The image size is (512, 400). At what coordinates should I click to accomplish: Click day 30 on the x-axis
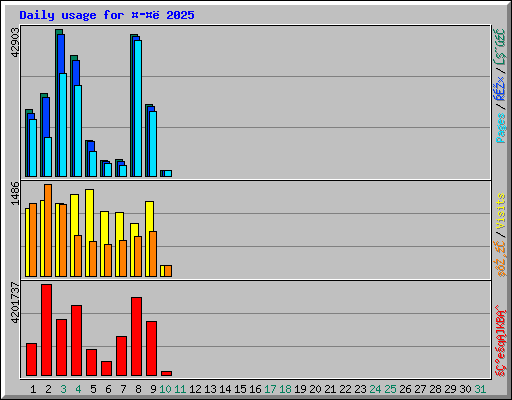(465, 389)
